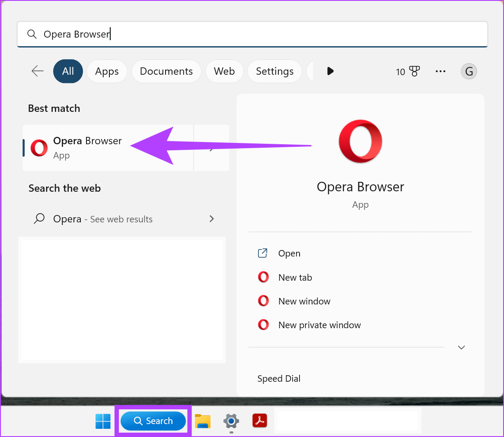Expand more Opera actions with the chevron
504x437 pixels.
(461, 347)
